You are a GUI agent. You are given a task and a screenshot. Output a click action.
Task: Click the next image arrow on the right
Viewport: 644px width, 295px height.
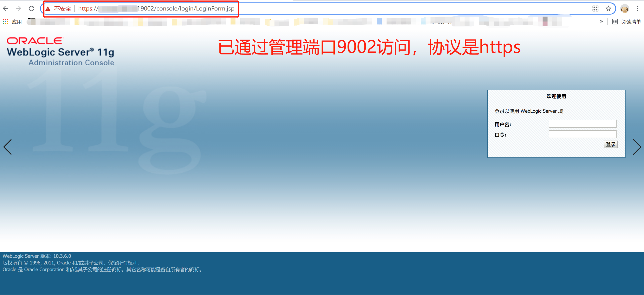tap(637, 147)
